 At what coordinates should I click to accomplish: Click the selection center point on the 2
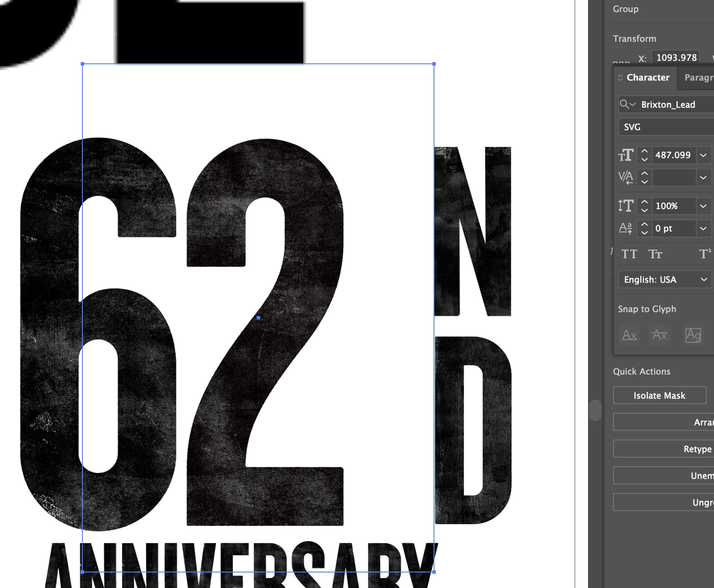click(x=258, y=318)
